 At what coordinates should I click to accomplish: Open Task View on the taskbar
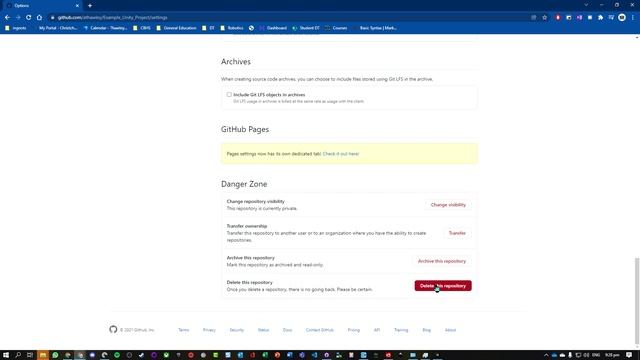pyautogui.click(x=30, y=355)
